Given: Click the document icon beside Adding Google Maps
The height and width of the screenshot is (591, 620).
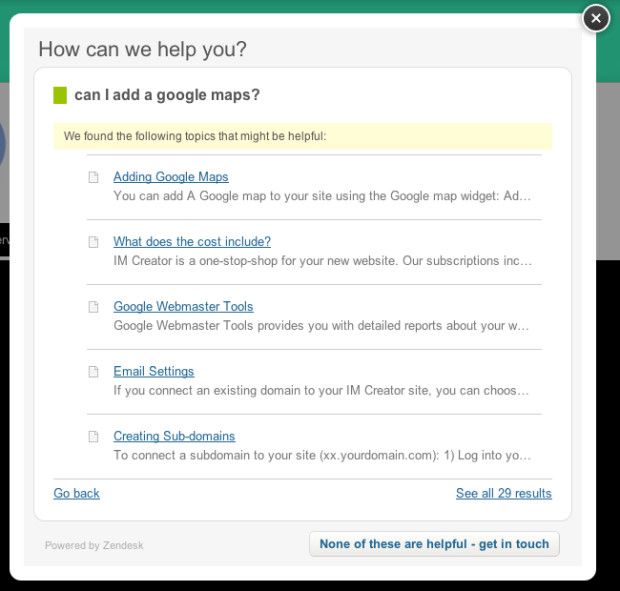Looking at the screenshot, I should pyautogui.click(x=93, y=177).
